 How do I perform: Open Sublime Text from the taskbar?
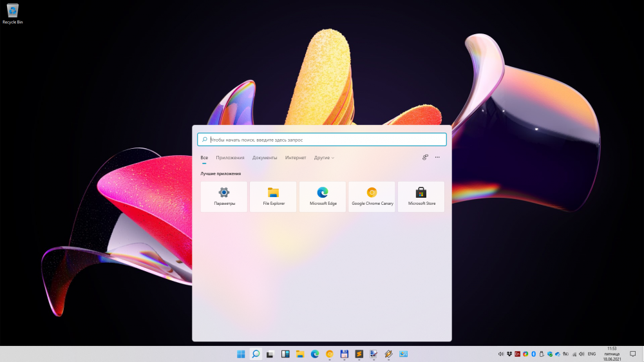[359, 354]
